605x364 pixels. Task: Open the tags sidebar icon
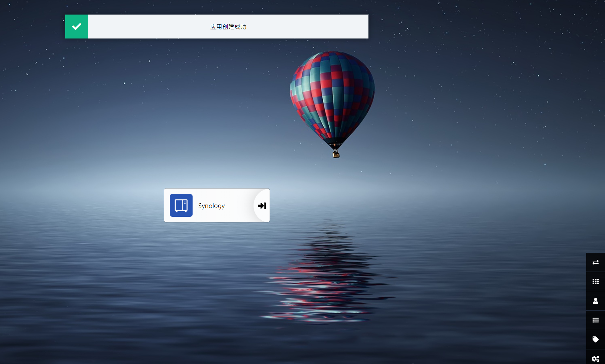[595, 339]
